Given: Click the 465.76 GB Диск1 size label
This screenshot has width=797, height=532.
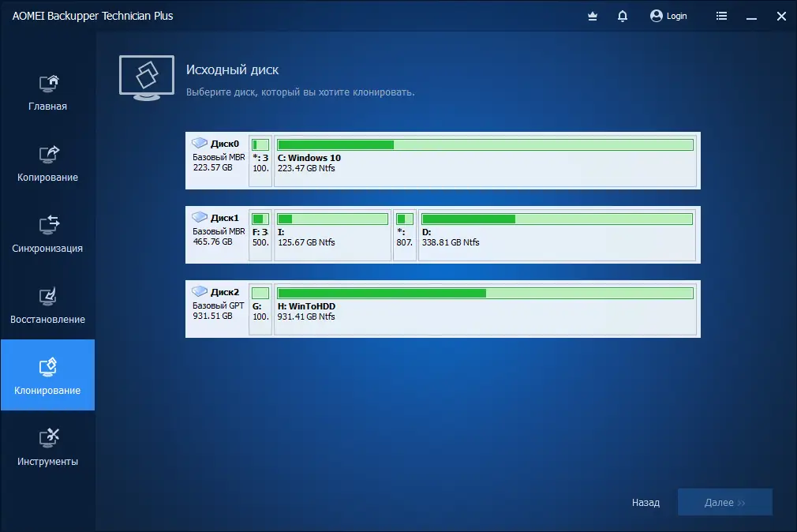Looking at the screenshot, I should [212, 242].
